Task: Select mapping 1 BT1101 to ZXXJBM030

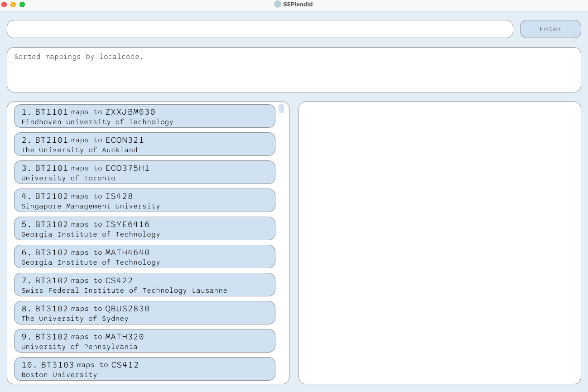Action: click(145, 116)
